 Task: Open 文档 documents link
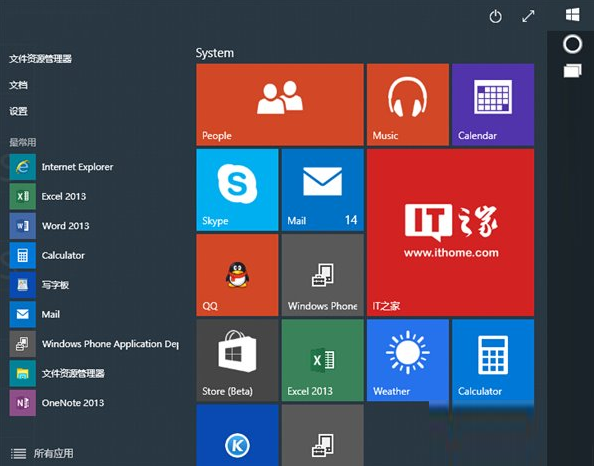(x=19, y=85)
